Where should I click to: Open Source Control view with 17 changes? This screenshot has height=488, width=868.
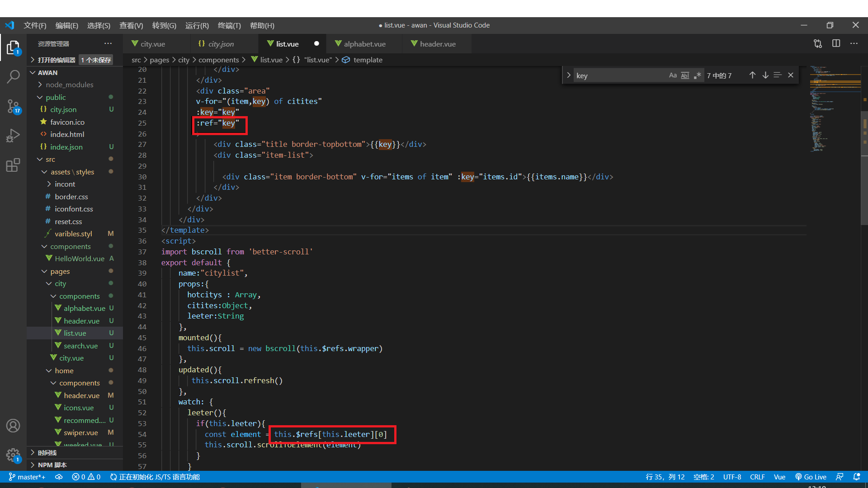[x=13, y=107]
